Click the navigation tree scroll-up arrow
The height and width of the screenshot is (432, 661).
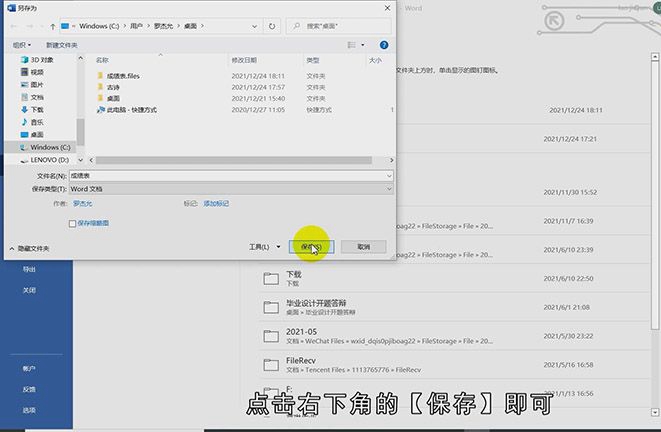[80, 59]
